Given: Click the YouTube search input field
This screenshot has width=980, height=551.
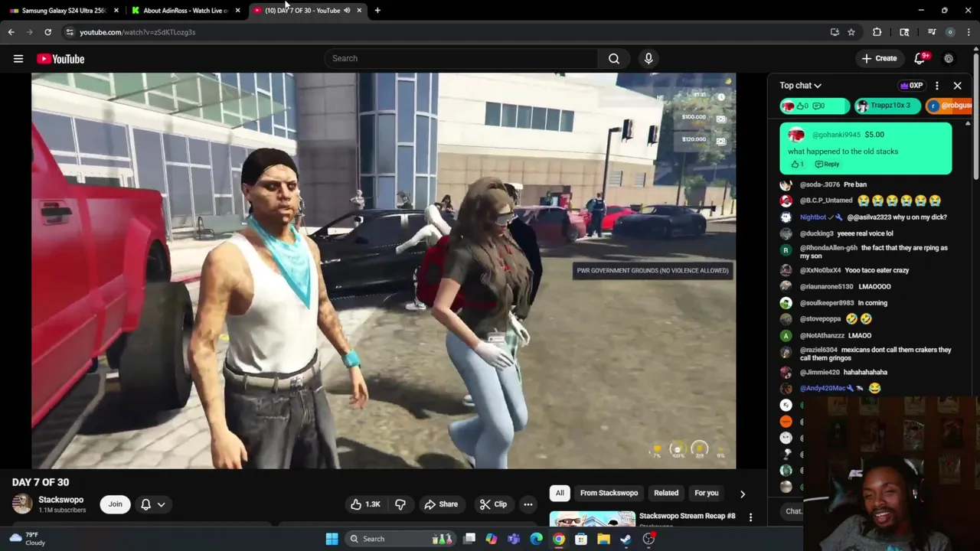Looking at the screenshot, I should pyautogui.click(x=461, y=58).
